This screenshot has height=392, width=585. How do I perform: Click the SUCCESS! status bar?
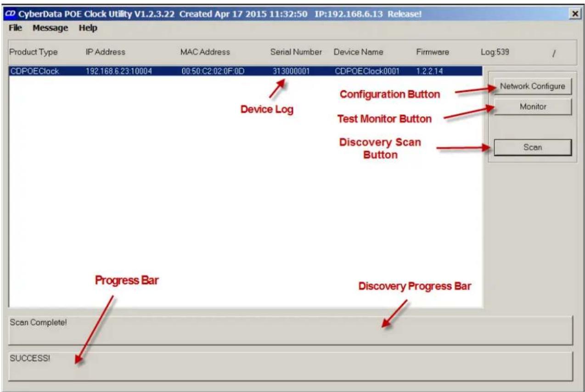point(291,366)
